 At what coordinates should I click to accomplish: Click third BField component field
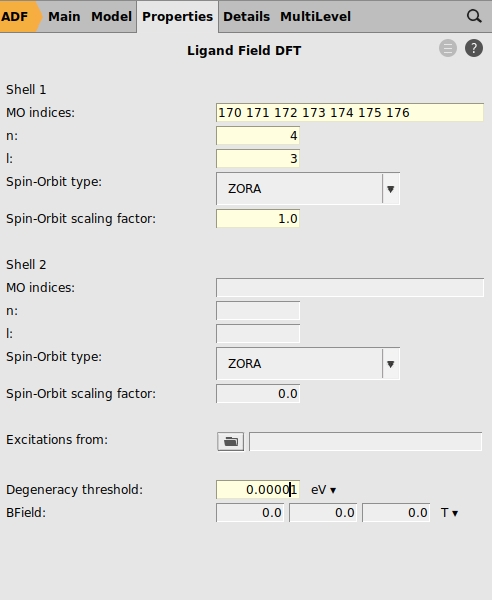point(396,512)
